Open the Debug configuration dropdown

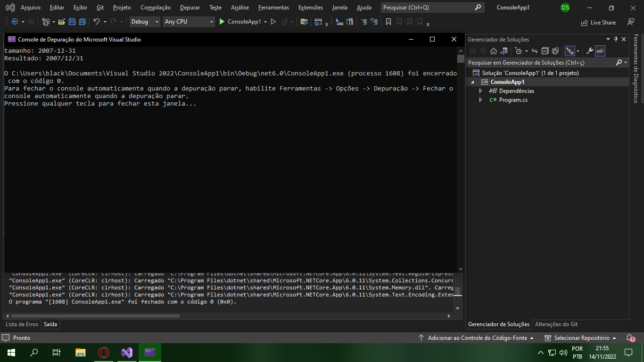tap(145, 22)
